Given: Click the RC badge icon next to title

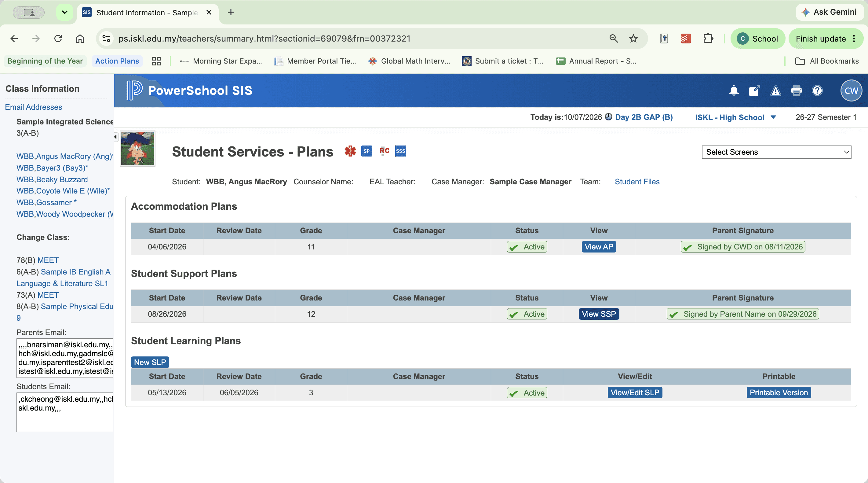Looking at the screenshot, I should [384, 151].
